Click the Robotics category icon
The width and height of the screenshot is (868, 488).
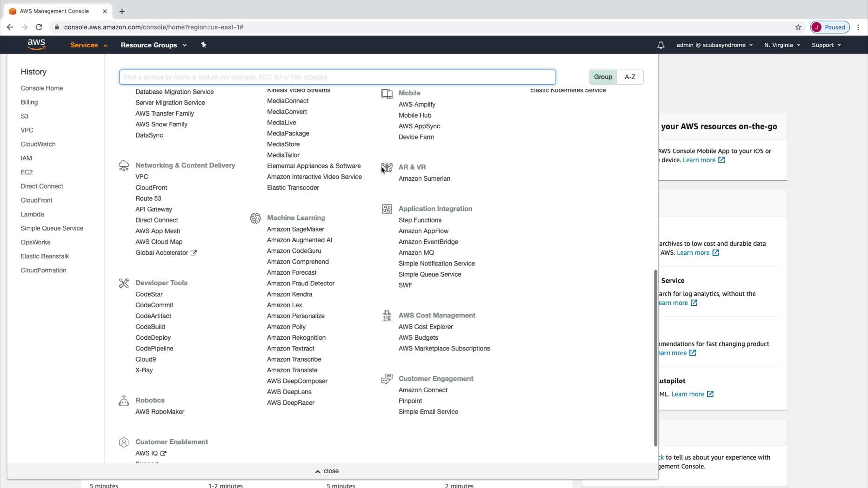[x=124, y=401]
